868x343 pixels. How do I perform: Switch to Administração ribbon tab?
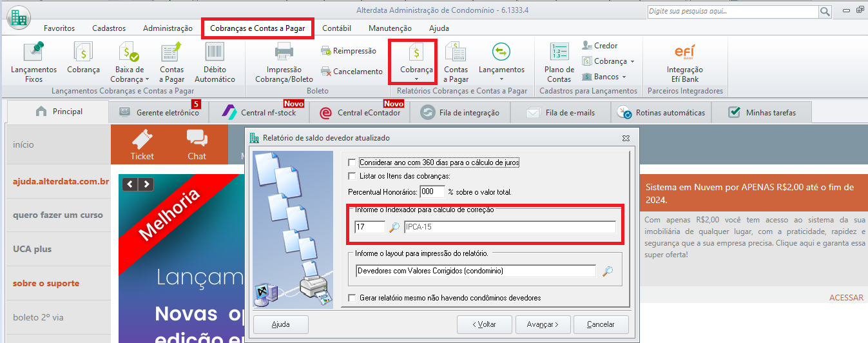click(168, 28)
